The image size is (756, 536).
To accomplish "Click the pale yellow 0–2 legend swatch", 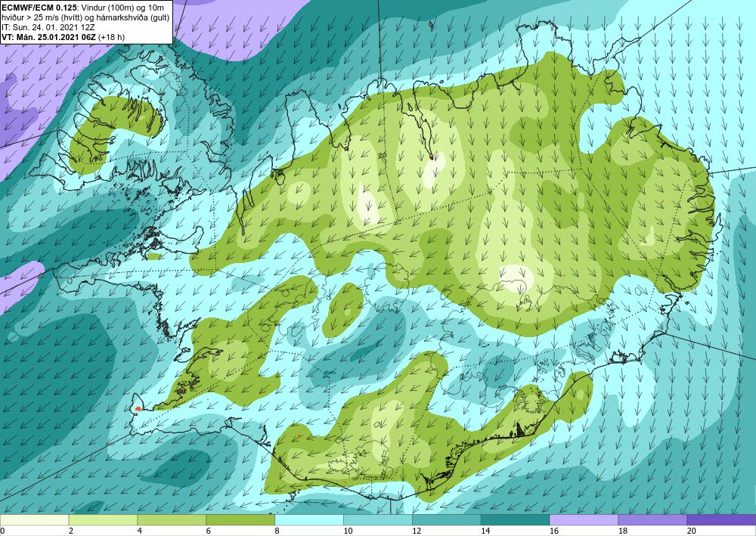I will 34,520.
